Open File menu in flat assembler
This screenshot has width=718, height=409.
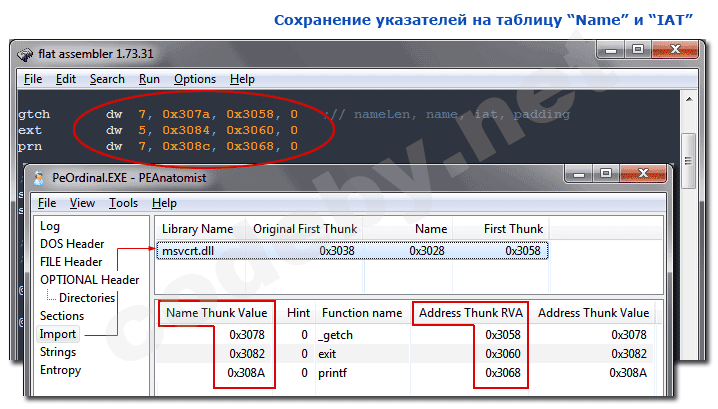pos(33,79)
